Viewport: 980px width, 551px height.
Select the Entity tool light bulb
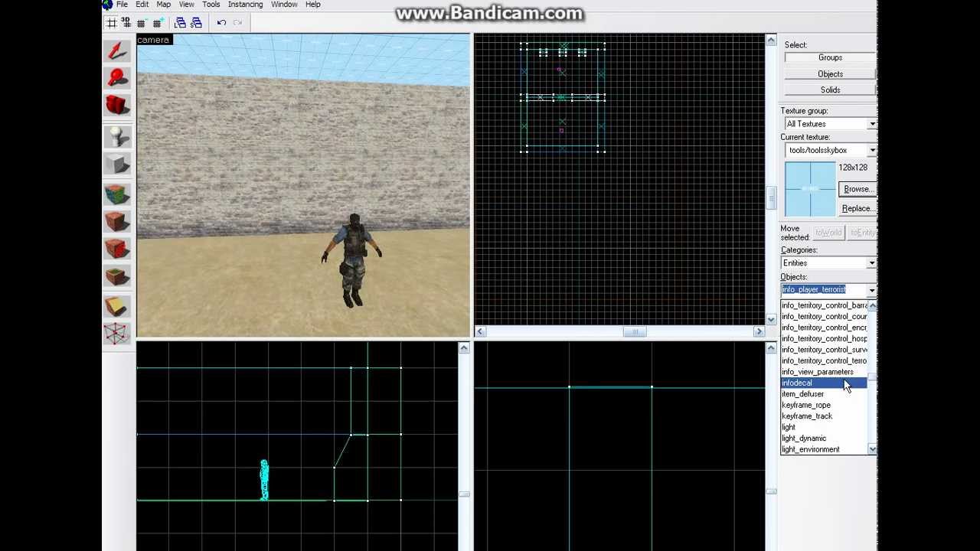point(117,138)
